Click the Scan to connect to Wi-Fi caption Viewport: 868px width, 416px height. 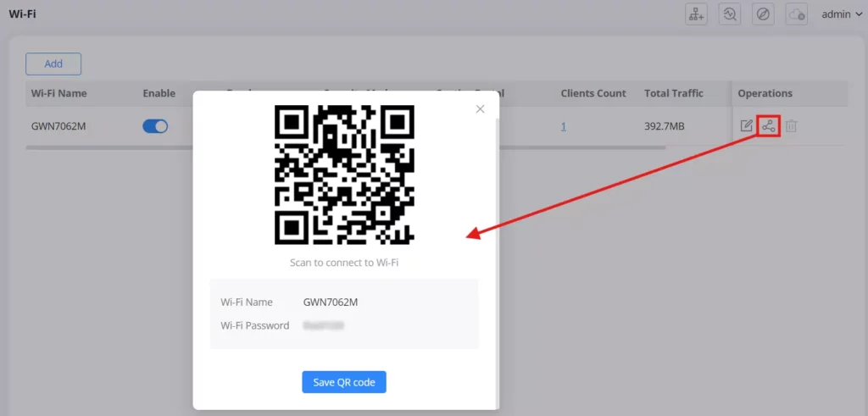[x=344, y=263]
